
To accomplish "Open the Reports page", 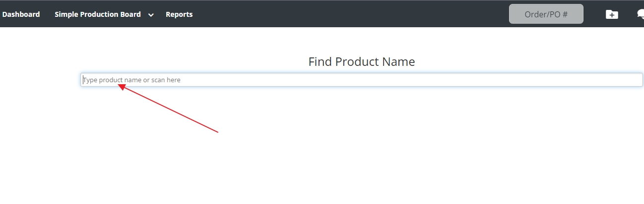I will [179, 14].
